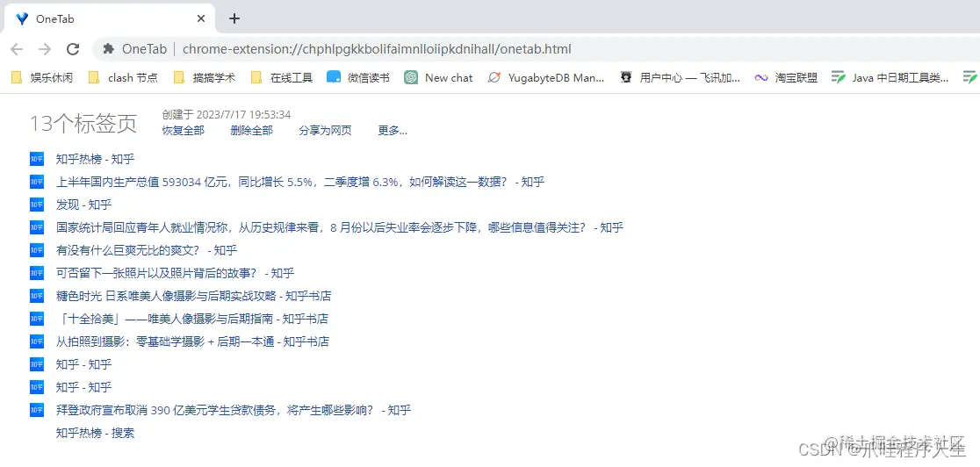
Task: Click 恢复全部 to restore all tabs
Action: click(x=184, y=131)
